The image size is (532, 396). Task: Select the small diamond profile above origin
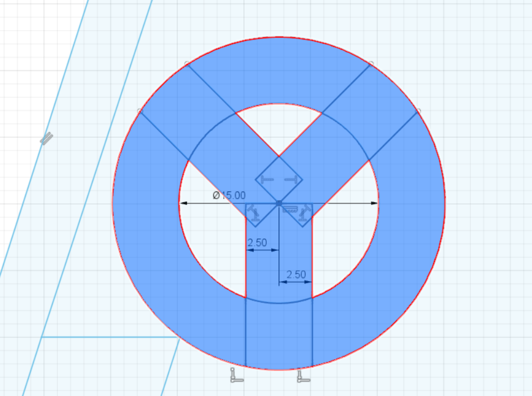[x=279, y=180]
